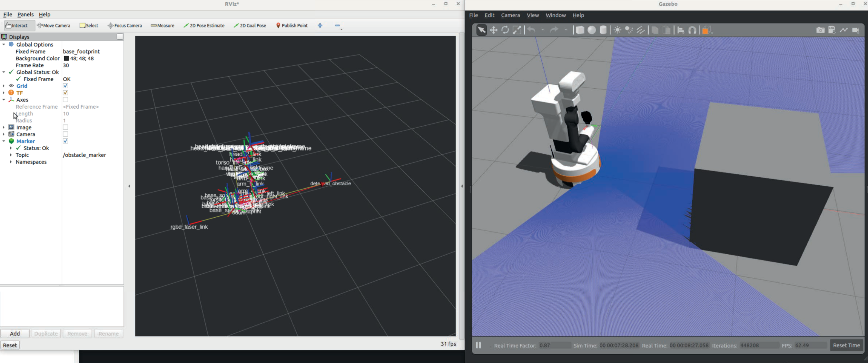Open the RViz Help menu
This screenshot has height=363, width=868.
coord(44,15)
